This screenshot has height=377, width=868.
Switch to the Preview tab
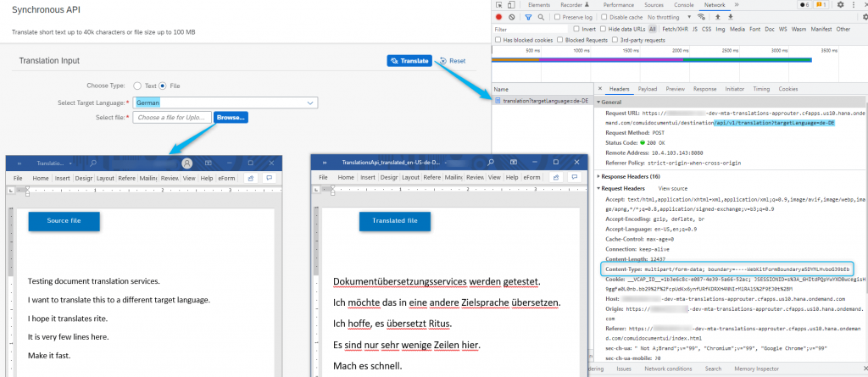point(675,89)
